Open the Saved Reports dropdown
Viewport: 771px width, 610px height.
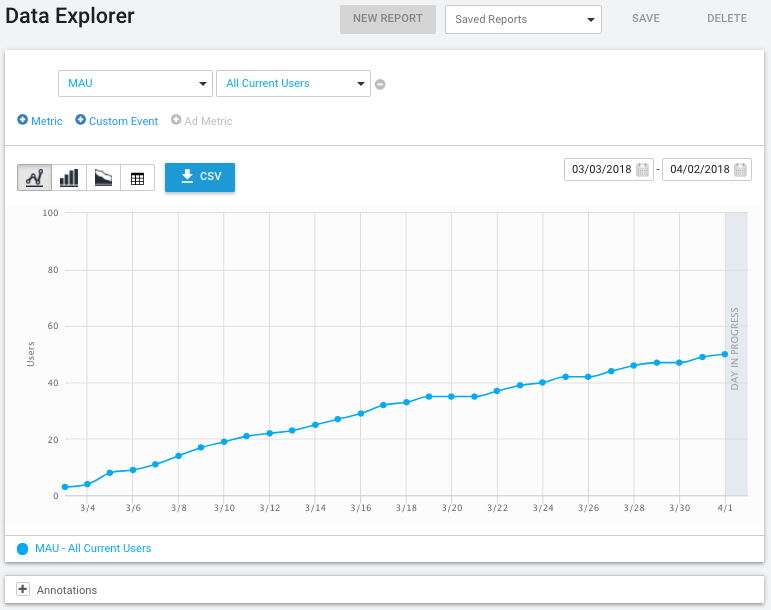pyautogui.click(x=522, y=19)
